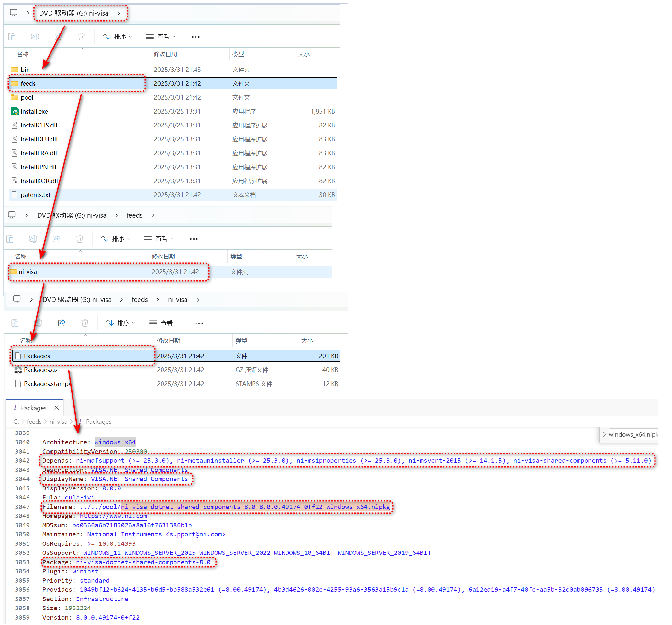
Task: Click the patents.txt document icon
Action: click(x=15, y=195)
